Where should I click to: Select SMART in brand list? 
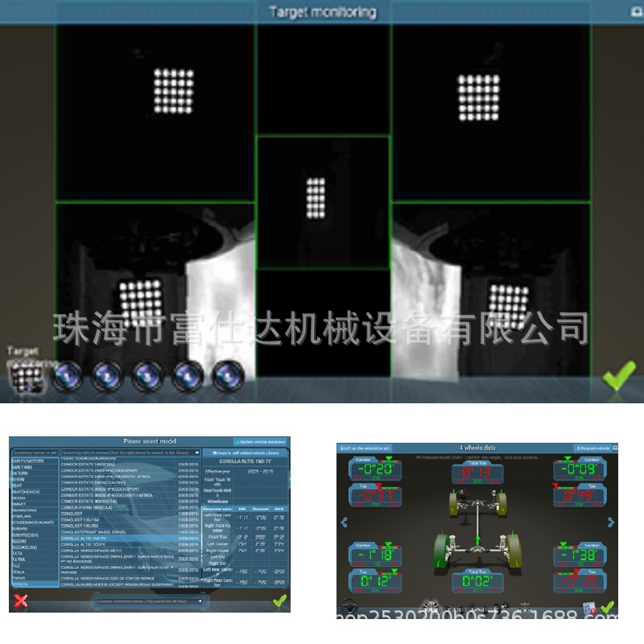coord(35,504)
